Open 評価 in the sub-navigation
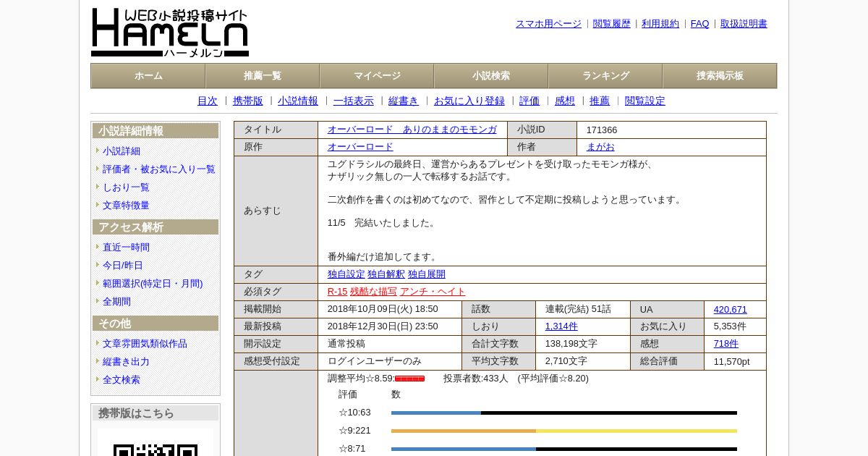The height and width of the screenshot is (456, 868). pos(529,101)
